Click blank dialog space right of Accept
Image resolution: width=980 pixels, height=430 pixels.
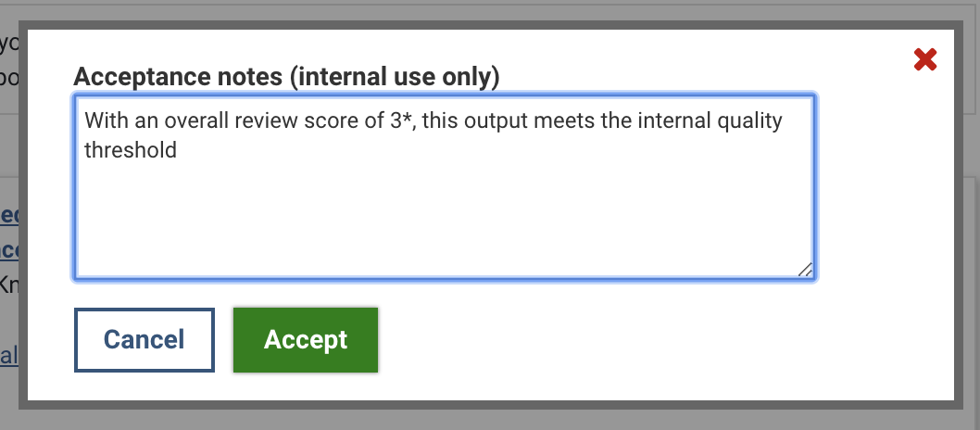point(648,339)
